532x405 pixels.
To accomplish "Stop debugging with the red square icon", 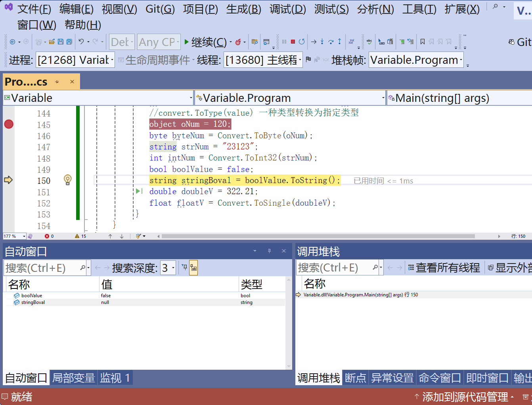I will 293,41.
